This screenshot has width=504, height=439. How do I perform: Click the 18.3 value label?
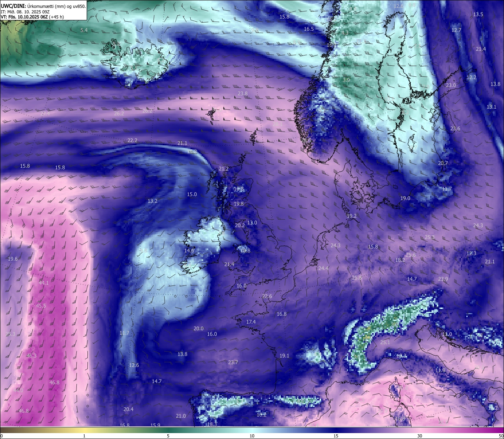212,424
